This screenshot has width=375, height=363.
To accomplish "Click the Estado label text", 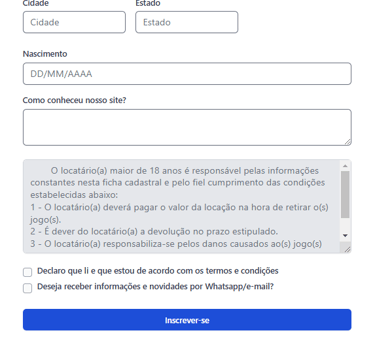I will coord(148,3).
